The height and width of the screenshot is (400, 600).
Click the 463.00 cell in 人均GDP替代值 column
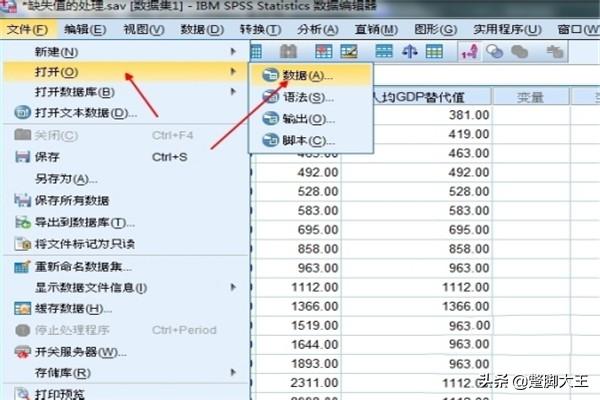(x=417, y=153)
